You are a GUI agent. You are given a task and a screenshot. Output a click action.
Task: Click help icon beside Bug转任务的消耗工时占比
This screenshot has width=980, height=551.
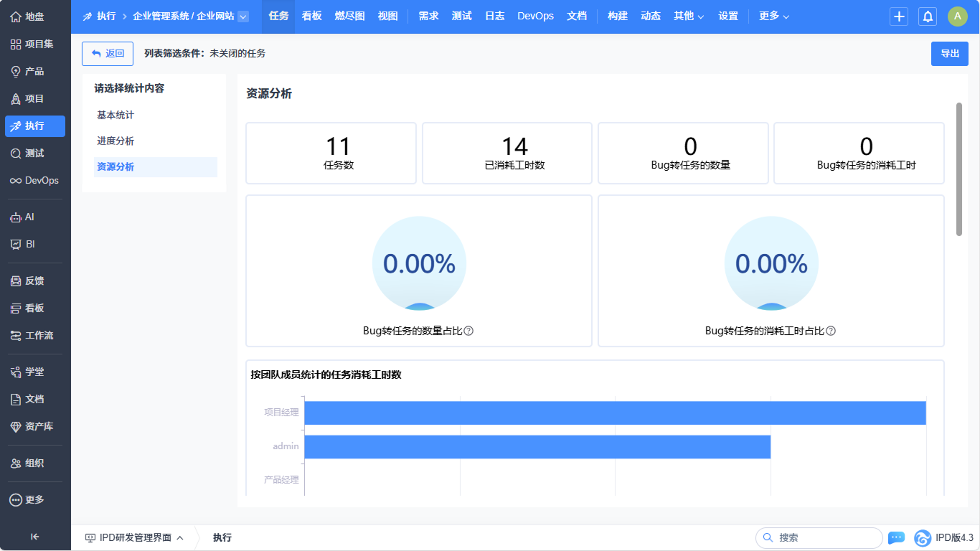point(831,331)
